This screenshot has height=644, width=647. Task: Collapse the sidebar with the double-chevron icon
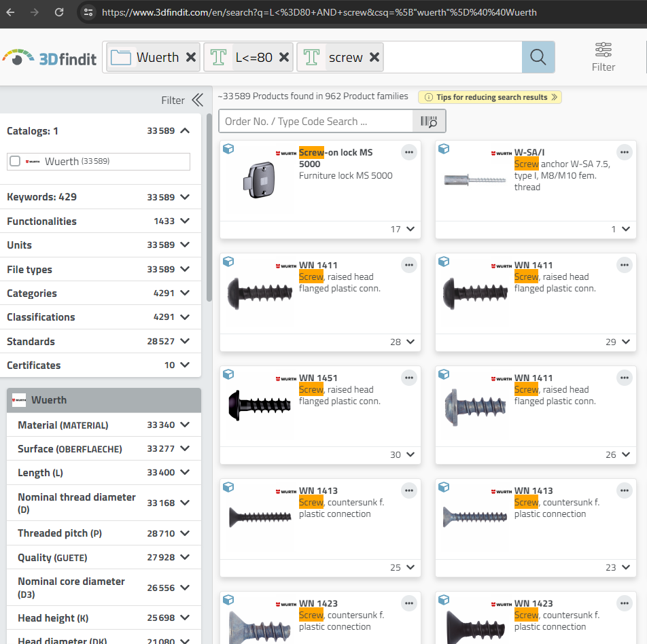pos(196,99)
